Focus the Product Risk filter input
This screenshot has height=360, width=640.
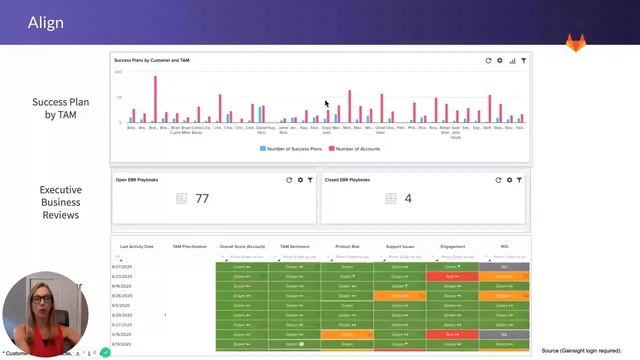[x=353, y=257]
